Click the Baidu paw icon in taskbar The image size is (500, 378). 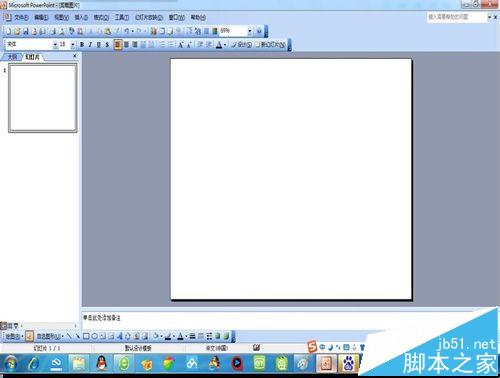click(x=349, y=363)
